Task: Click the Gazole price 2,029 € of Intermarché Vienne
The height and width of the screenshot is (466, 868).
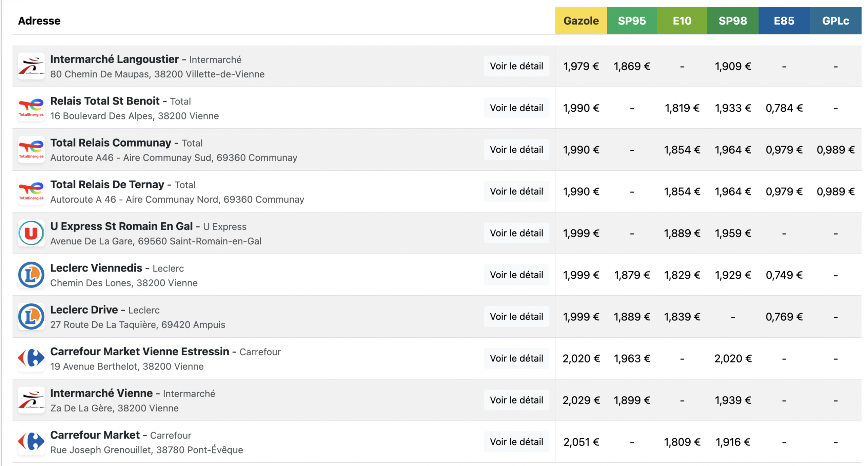Action: point(581,400)
